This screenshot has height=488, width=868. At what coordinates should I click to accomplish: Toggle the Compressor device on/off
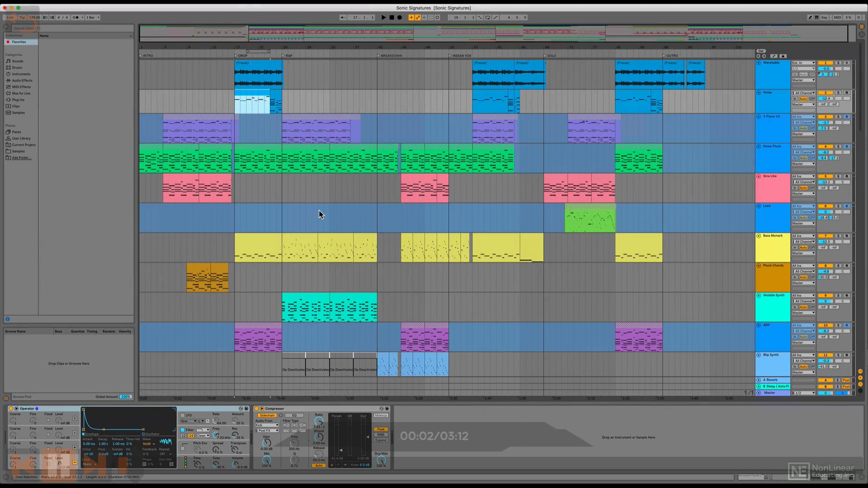[256, 408]
